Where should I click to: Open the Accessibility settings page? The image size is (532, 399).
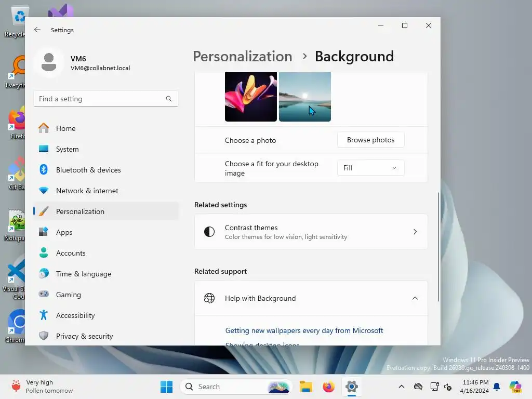(106, 315)
